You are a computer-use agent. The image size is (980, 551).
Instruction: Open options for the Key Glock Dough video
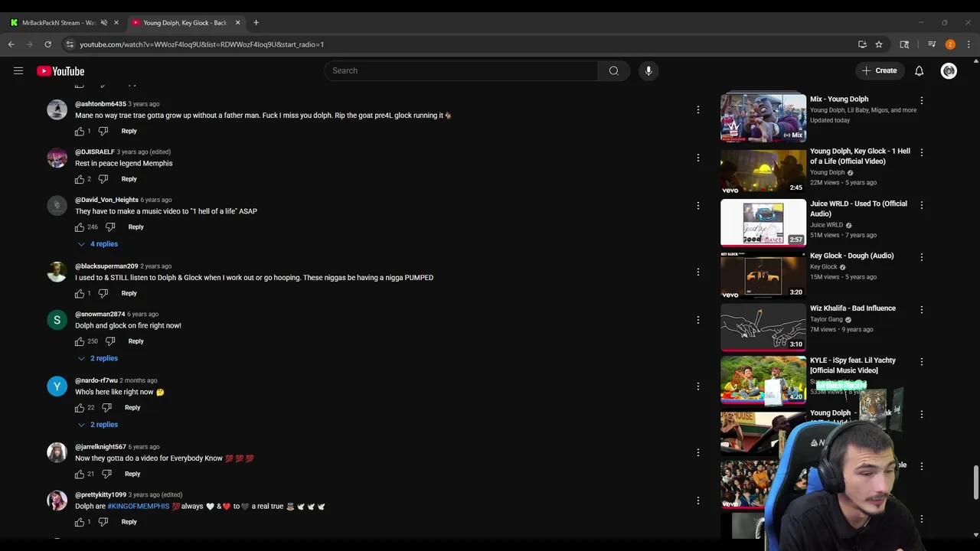pyautogui.click(x=922, y=257)
